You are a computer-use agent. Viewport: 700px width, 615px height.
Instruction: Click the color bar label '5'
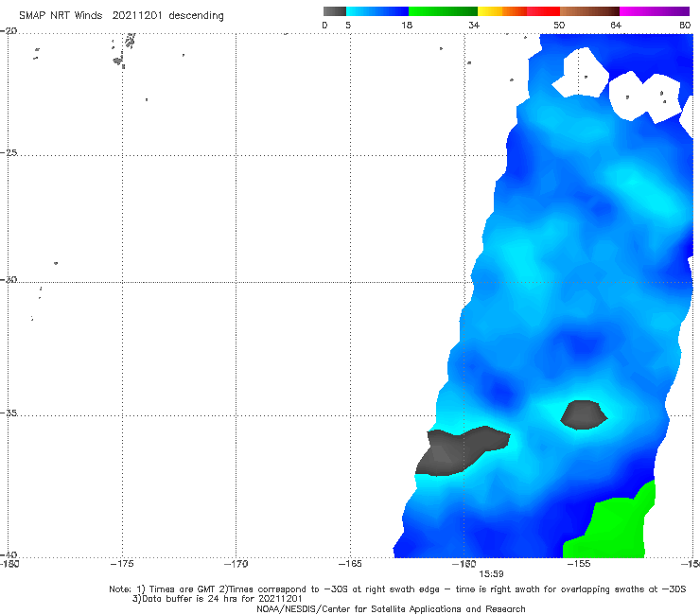pyautogui.click(x=348, y=26)
